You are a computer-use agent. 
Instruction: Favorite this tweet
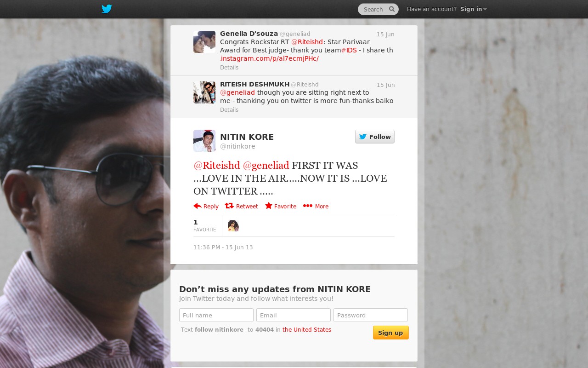pyautogui.click(x=281, y=206)
